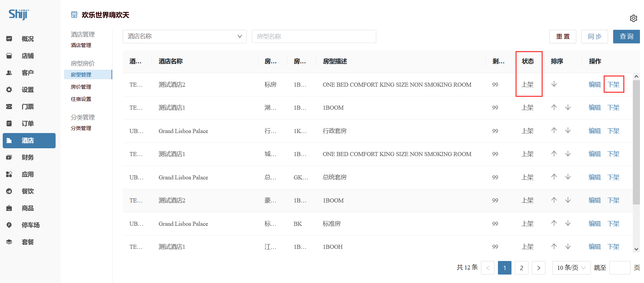Click the store icon beside 欢乐世界嗨欢天
Viewport: 644px width, 283px height.
tap(74, 15)
